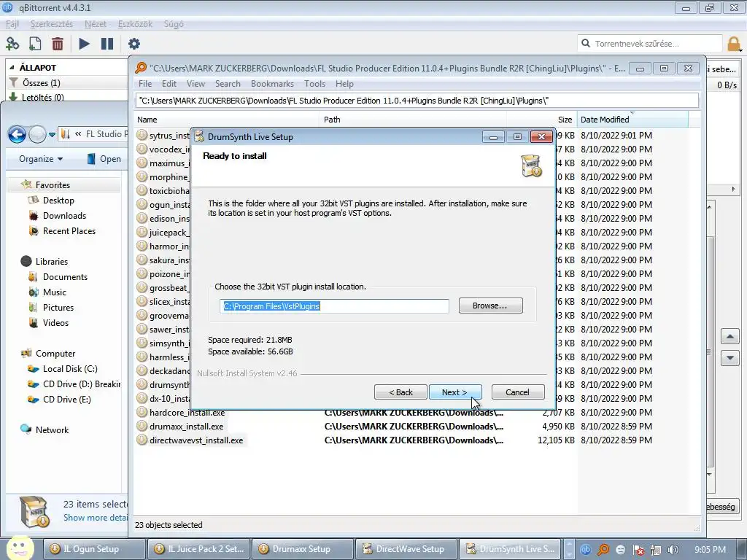Open the Search menu in the Everything window
The width and height of the screenshot is (747, 560).
point(228,84)
